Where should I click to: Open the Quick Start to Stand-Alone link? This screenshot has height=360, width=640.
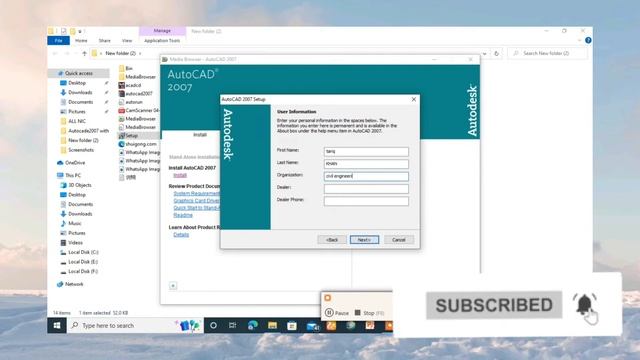click(x=196, y=208)
